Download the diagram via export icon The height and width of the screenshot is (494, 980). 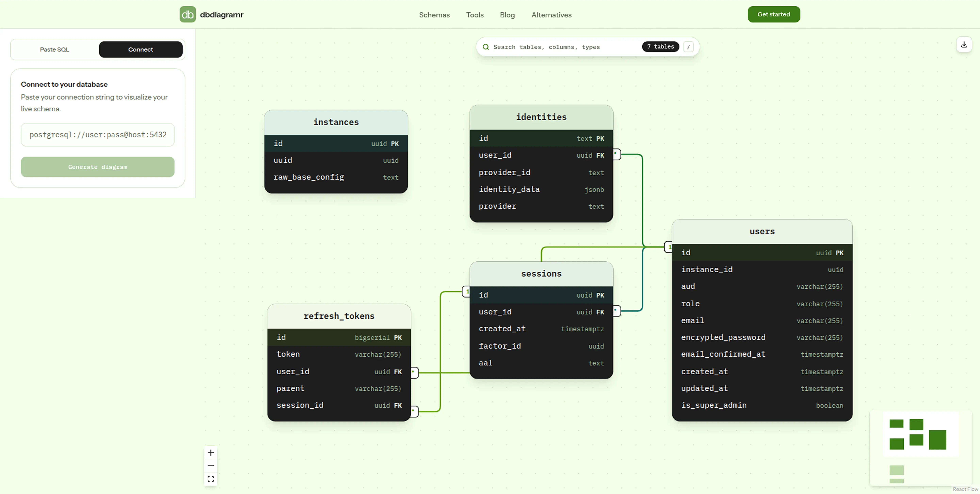click(x=964, y=45)
